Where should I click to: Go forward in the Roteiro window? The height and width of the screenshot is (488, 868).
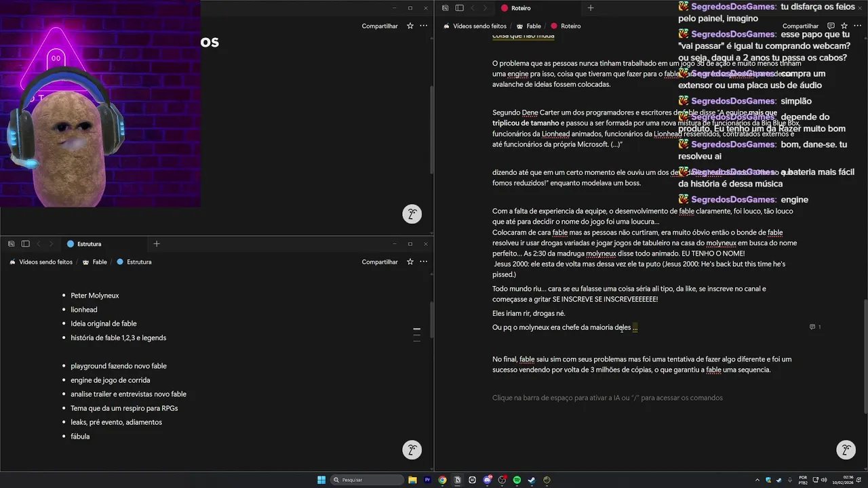(x=485, y=8)
